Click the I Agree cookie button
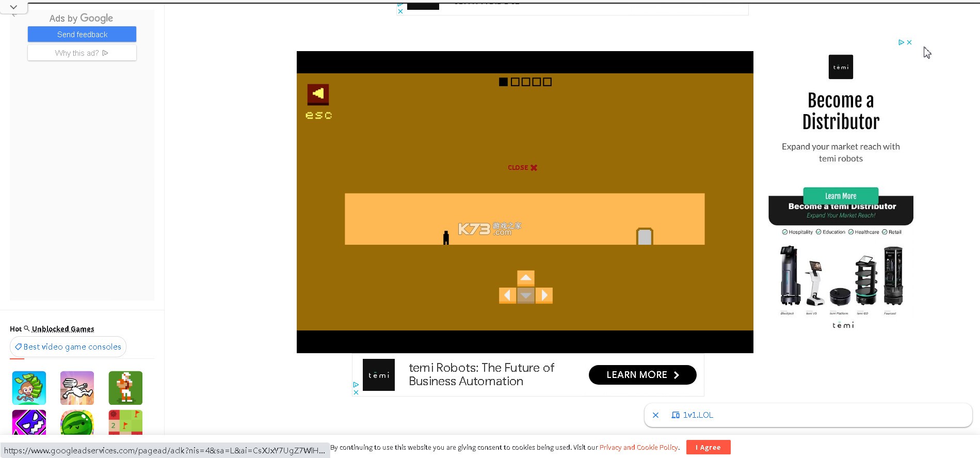The image size is (980, 458). [708, 447]
